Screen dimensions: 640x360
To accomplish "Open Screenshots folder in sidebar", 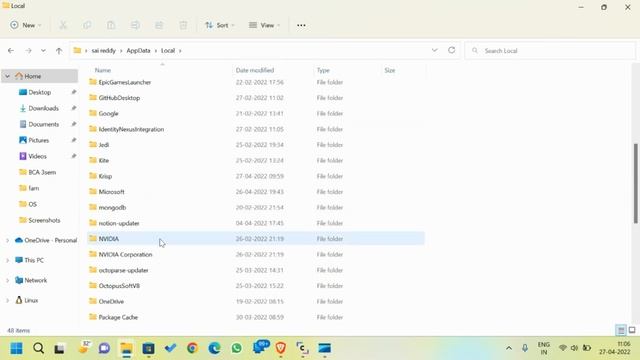I will [44, 220].
